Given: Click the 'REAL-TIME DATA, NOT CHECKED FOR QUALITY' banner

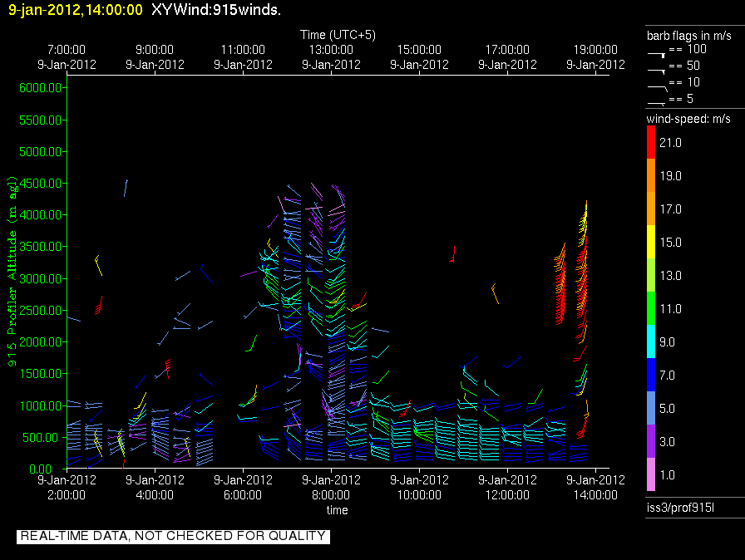Looking at the screenshot, I should point(173,536).
